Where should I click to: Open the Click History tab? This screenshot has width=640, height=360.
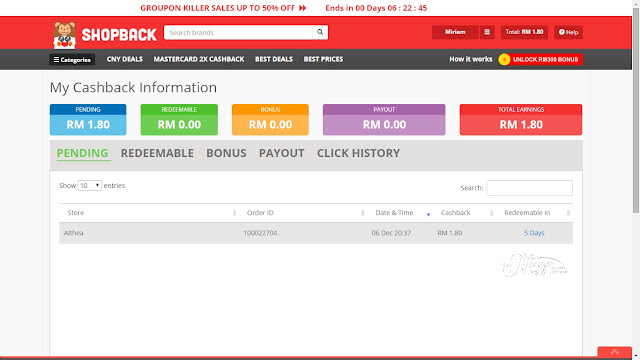tap(358, 153)
